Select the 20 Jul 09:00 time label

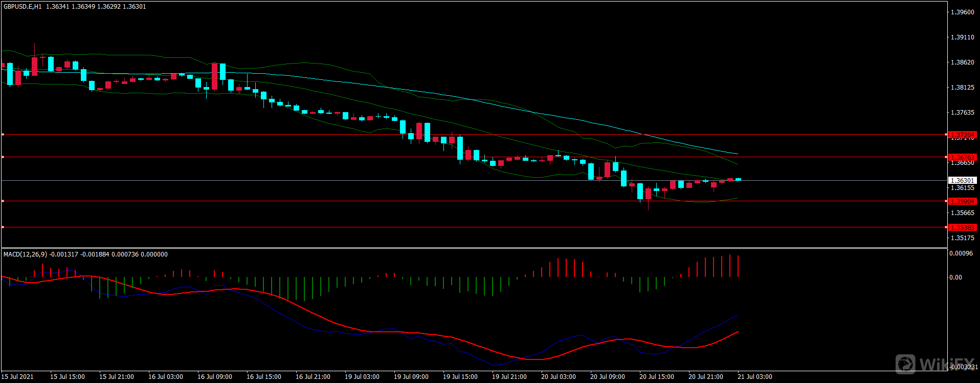[x=608, y=377]
